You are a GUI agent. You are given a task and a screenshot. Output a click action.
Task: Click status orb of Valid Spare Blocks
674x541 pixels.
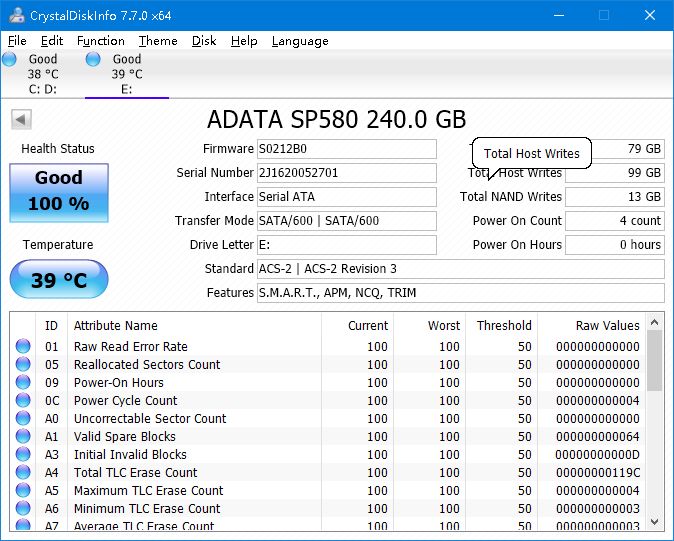(23, 437)
